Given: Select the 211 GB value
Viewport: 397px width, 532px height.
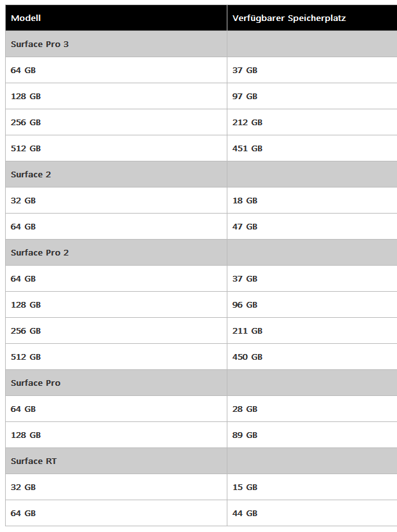Looking at the screenshot, I should (247, 331).
